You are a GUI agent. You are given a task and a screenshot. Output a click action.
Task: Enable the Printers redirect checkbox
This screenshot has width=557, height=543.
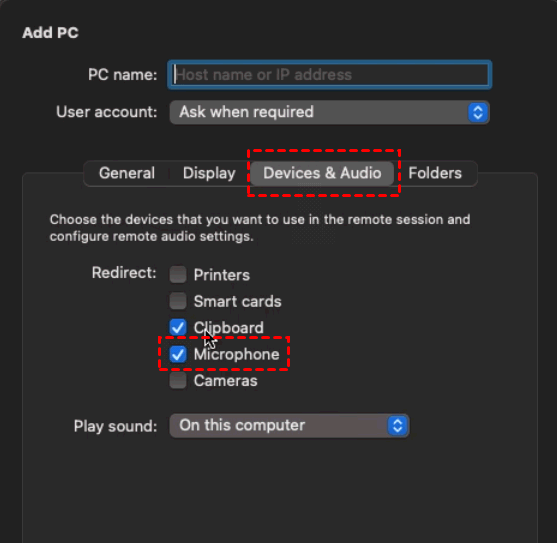click(178, 275)
